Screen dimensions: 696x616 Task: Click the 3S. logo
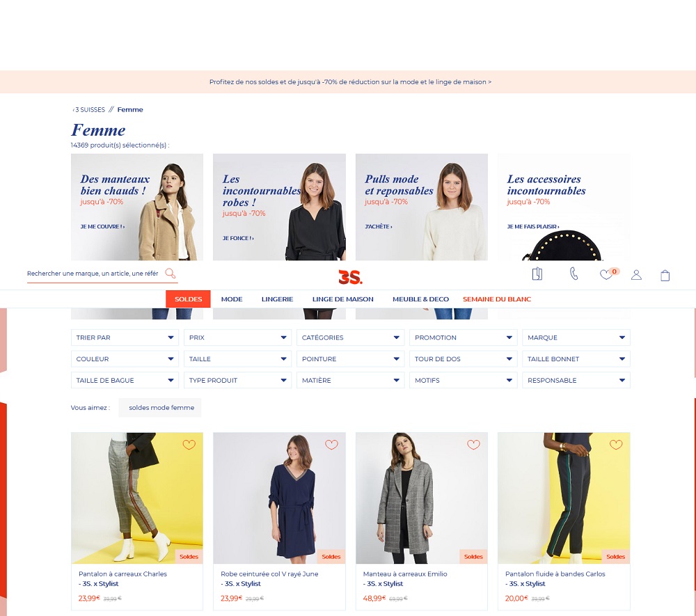point(350,277)
